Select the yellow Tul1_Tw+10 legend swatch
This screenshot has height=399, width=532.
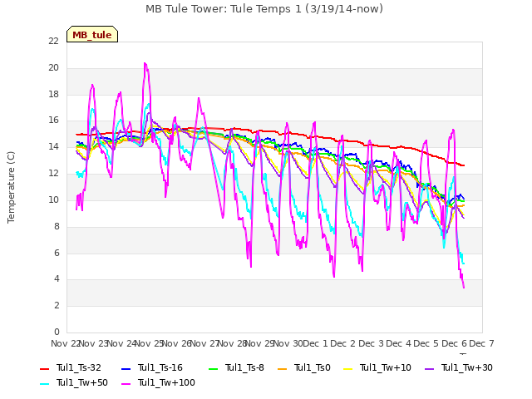pyautogui.click(x=348, y=369)
